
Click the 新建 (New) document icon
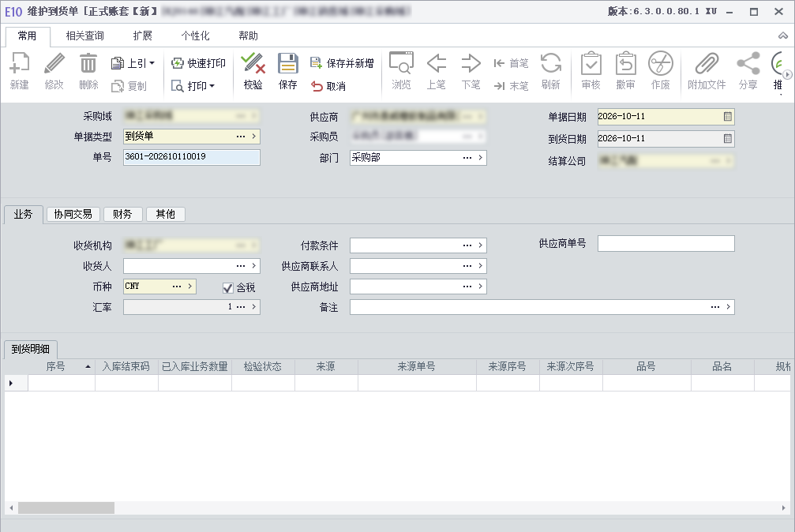20,64
